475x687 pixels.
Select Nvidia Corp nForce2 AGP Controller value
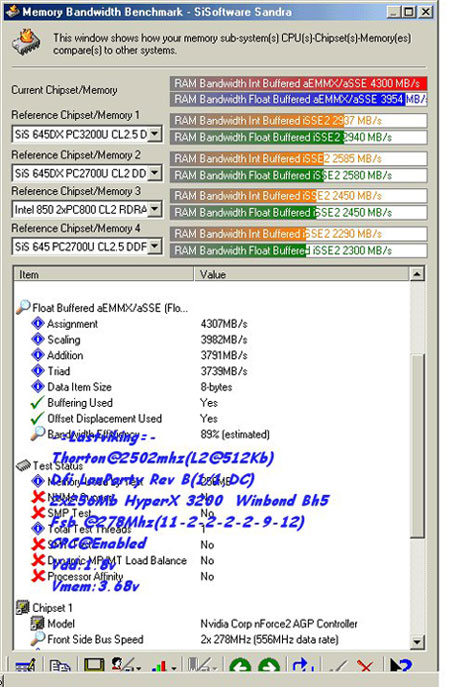pos(279,623)
